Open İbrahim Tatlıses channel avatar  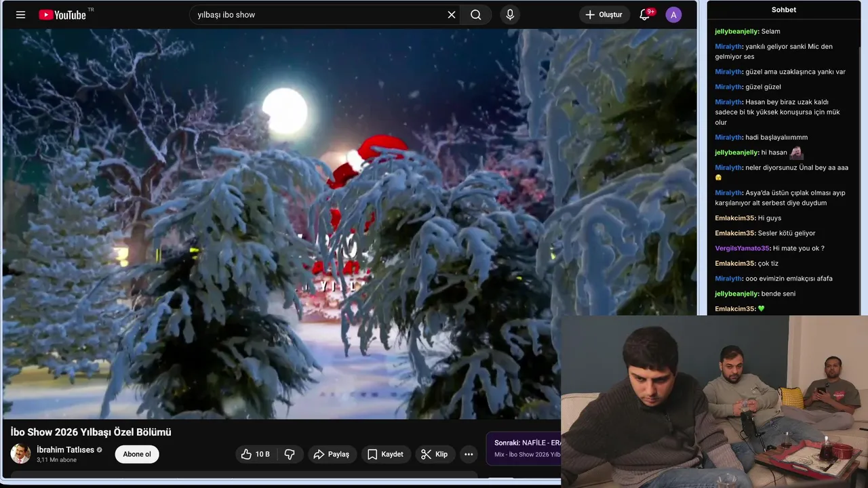(x=20, y=454)
